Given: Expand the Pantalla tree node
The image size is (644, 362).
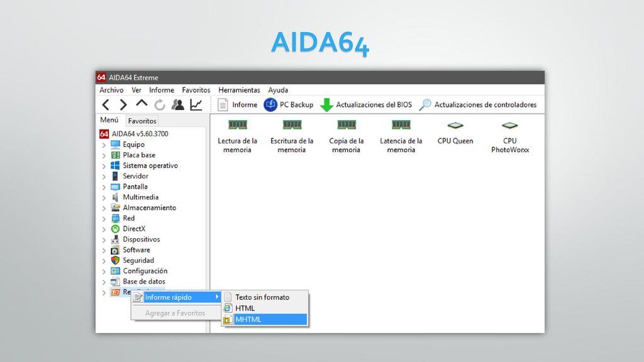Looking at the screenshot, I should pyautogui.click(x=104, y=187).
